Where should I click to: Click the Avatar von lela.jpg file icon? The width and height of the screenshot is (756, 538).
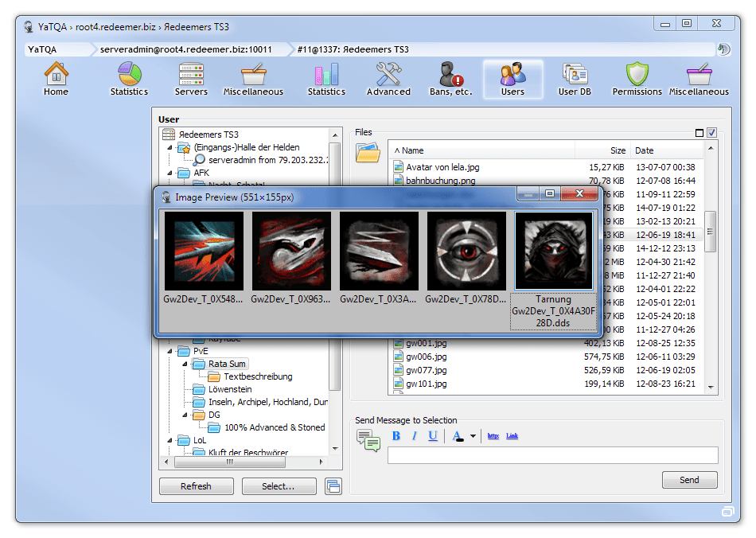[x=398, y=167]
